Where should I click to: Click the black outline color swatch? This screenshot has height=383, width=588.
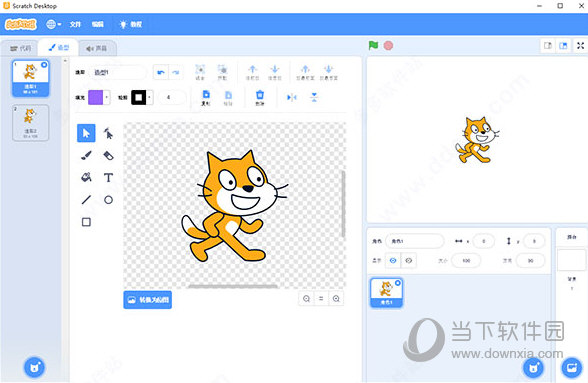(x=138, y=98)
